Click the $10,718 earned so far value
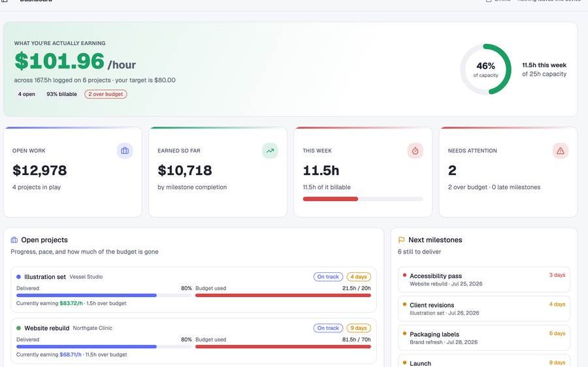The width and height of the screenshot is (588, 367). point(185,170)
